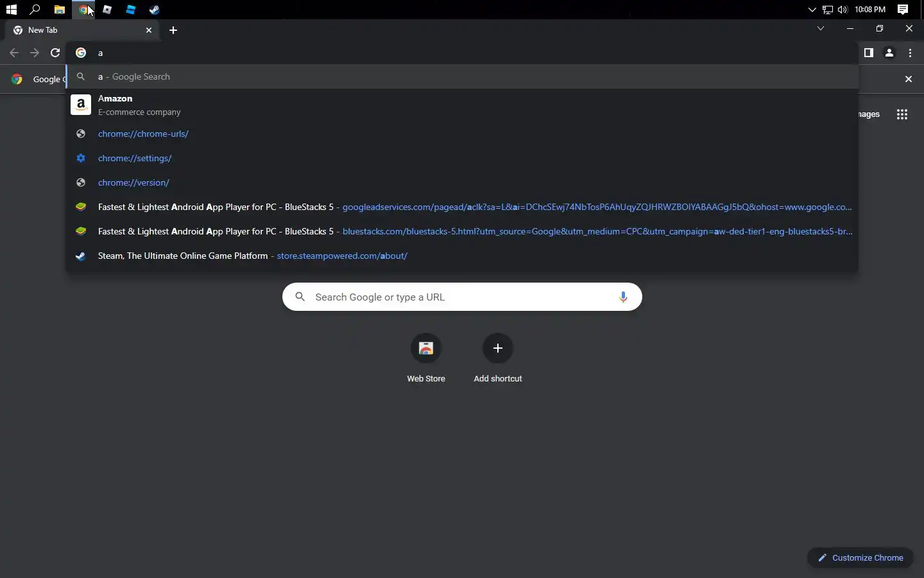Open Windows search from the taskbar
924x578 pixels.
click(x=35, y=10)
